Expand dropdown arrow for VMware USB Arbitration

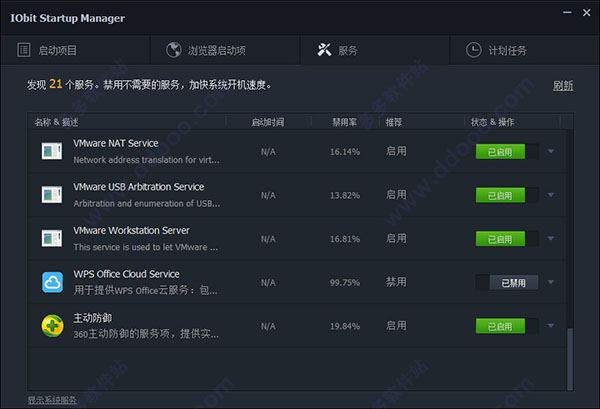[551, 195]
